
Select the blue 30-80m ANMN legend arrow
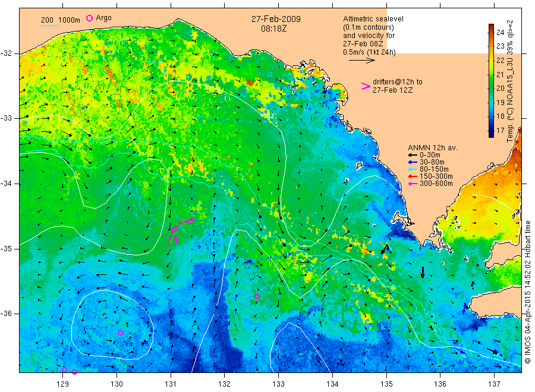pyautogui.click(x=413, y=162)
